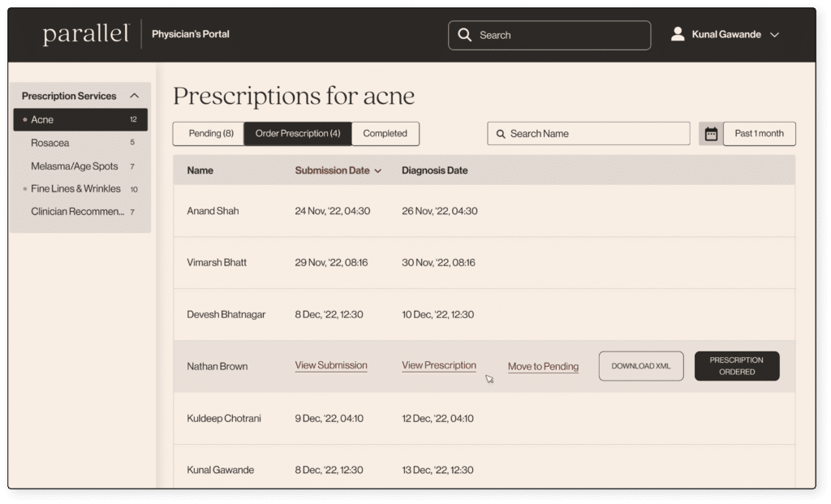831x504 pixels.
Task: Toggle the Prescription Ordered status for Nathan Brown
Action: 736,366
